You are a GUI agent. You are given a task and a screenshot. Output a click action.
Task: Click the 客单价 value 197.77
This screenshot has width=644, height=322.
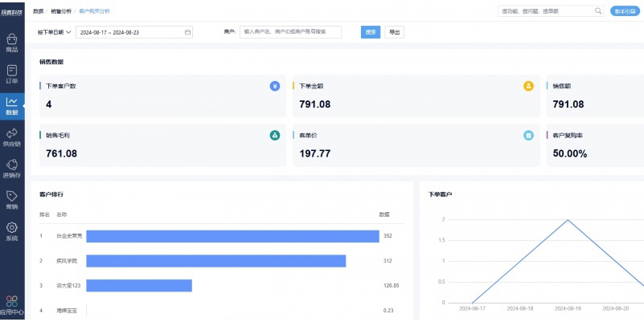(x=315, y=154)
